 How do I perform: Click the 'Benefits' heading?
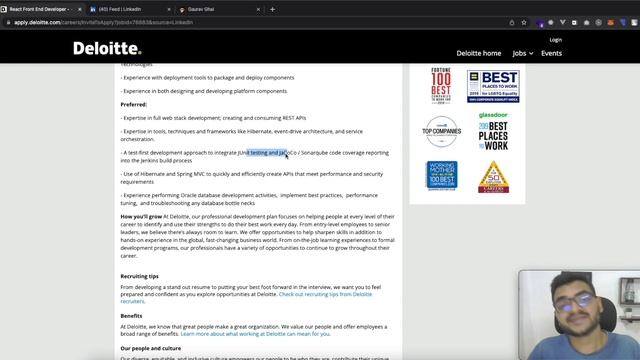point(131,316)
